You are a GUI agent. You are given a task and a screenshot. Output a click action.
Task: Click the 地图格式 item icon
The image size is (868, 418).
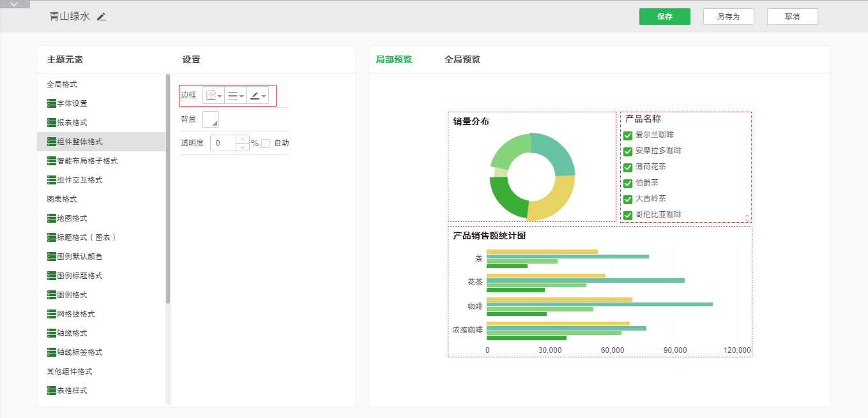(52, 218)
